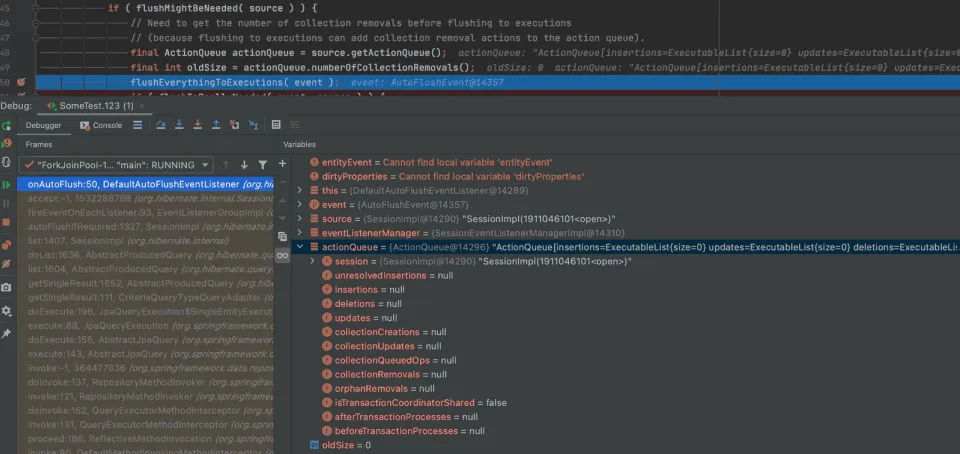Collapse the actionQueue variable node
960x454 pixels.
[299, 247]
